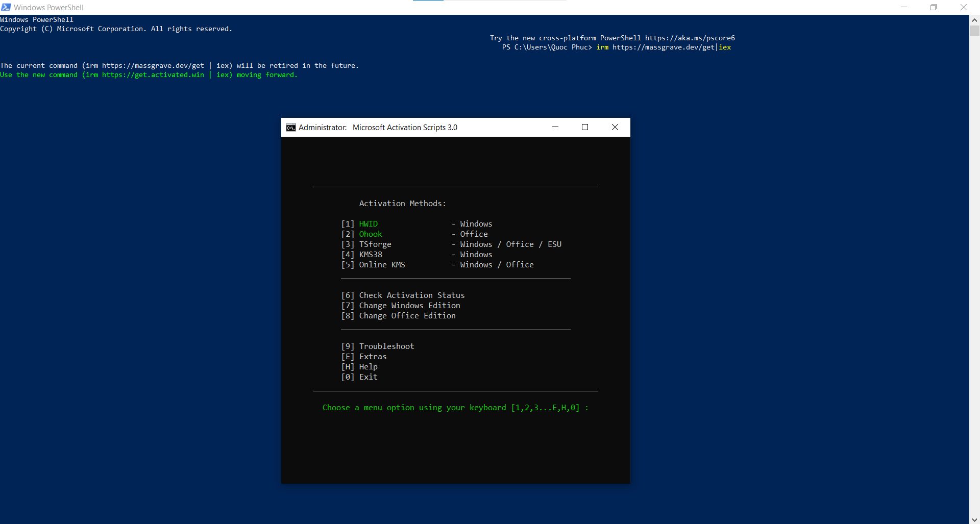This screenshot has height=524, width=980.
Task: Click the Online KMS option text
Action: [x=382, y=265]
